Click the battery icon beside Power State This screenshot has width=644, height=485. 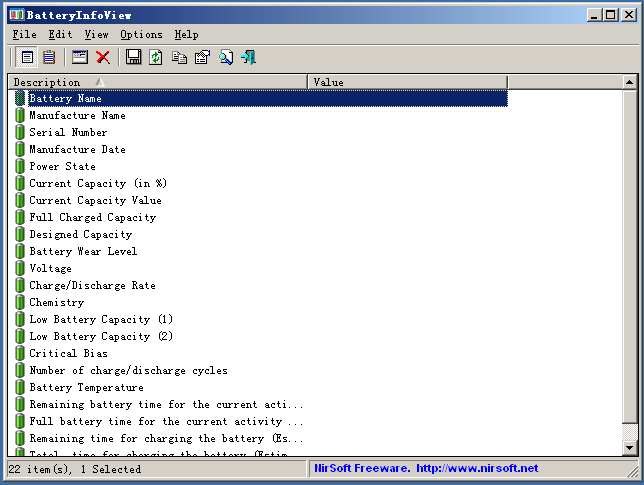[x=20, y=166]
